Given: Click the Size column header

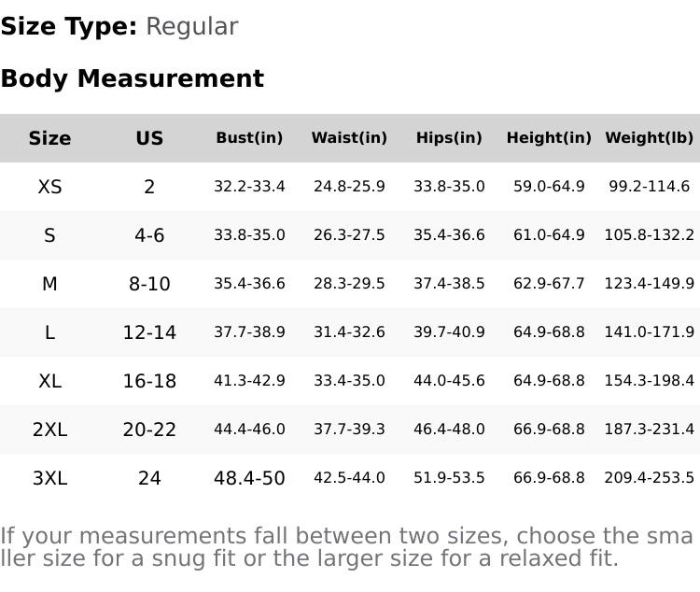Looking at the screenshot, I should (49, 139).
